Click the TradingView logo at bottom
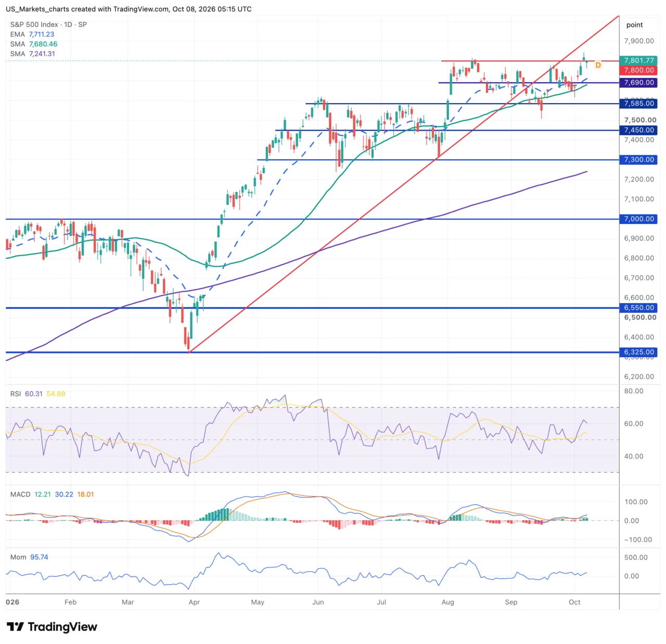This screenshot has width=666, height=644. coord(52,626)
